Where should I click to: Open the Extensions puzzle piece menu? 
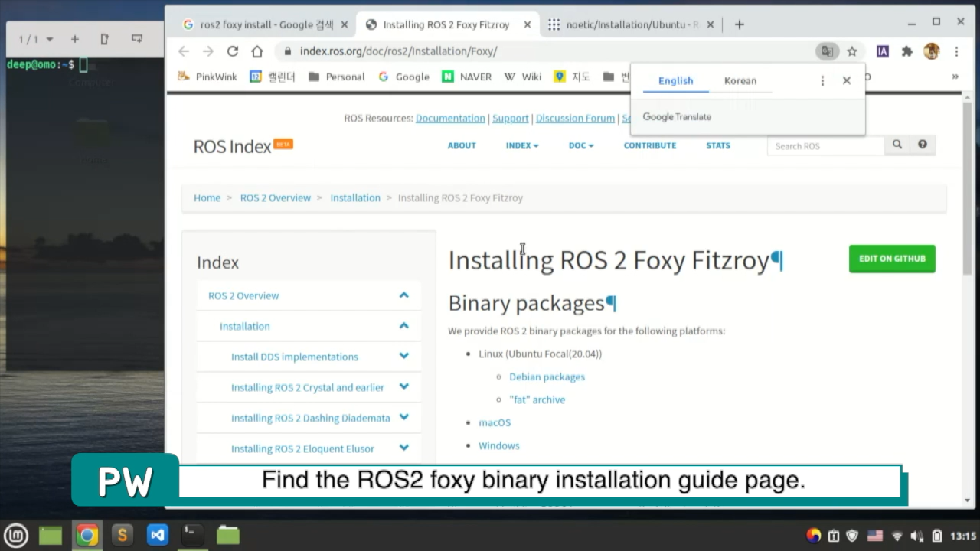pyautogui.click(x=907, y=51)
